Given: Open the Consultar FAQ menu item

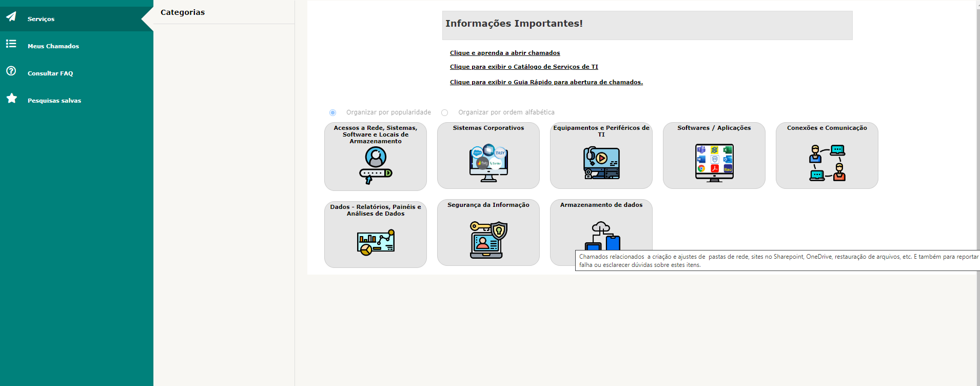Looking at the screenshot, I should pyautogui.click(x=76, y=73).
